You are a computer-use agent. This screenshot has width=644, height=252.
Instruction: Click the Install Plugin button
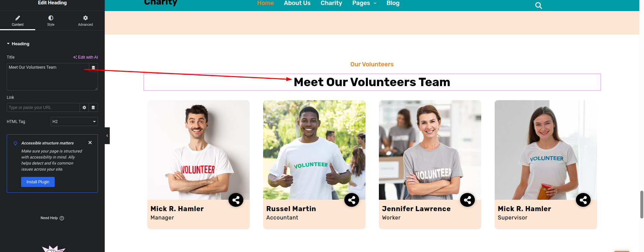click(38, 182)
